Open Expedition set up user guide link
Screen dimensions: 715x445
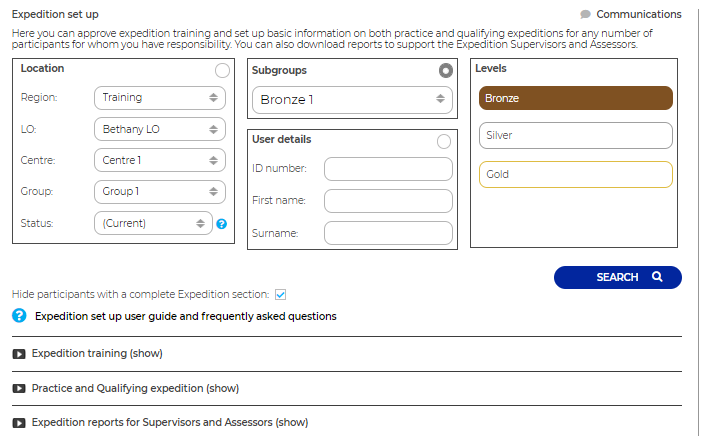[186, 316]
